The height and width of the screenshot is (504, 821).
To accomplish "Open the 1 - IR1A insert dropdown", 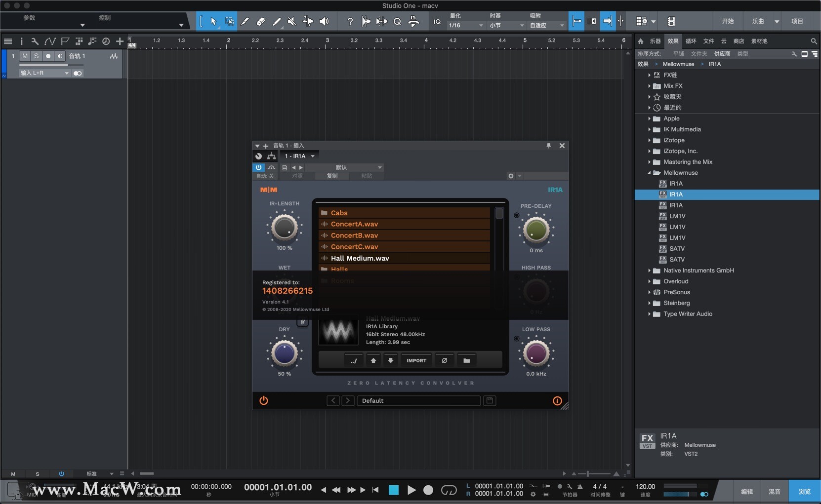I will pos(299,156).
